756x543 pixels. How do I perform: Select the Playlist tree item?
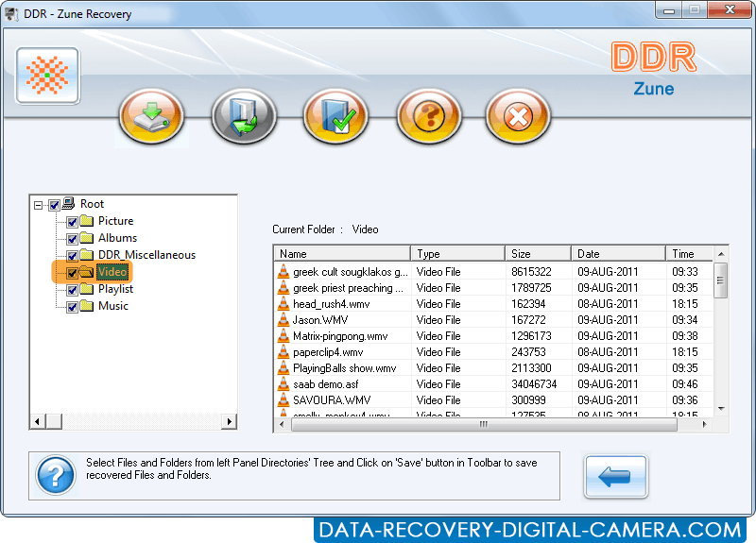[x=115, y=289]
